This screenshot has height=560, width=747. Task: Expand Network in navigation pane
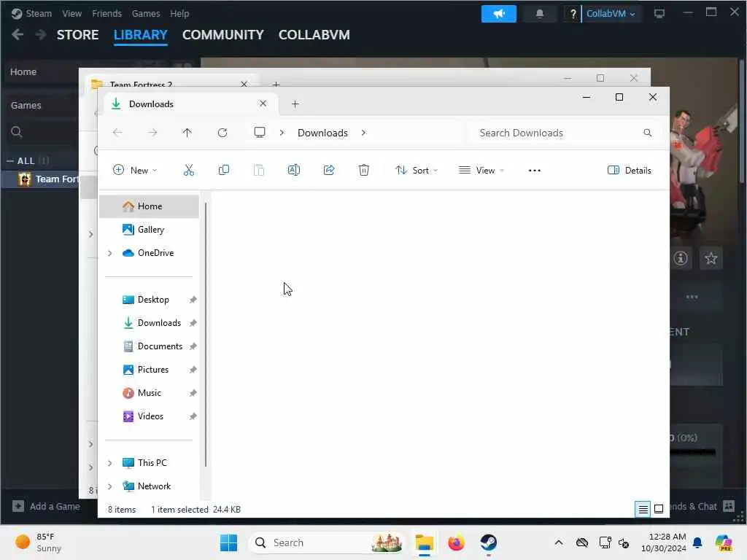tap(110, 486)
